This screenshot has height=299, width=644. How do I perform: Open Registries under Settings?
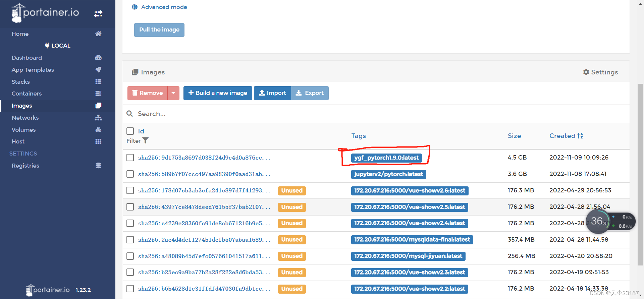coord(25,166)
